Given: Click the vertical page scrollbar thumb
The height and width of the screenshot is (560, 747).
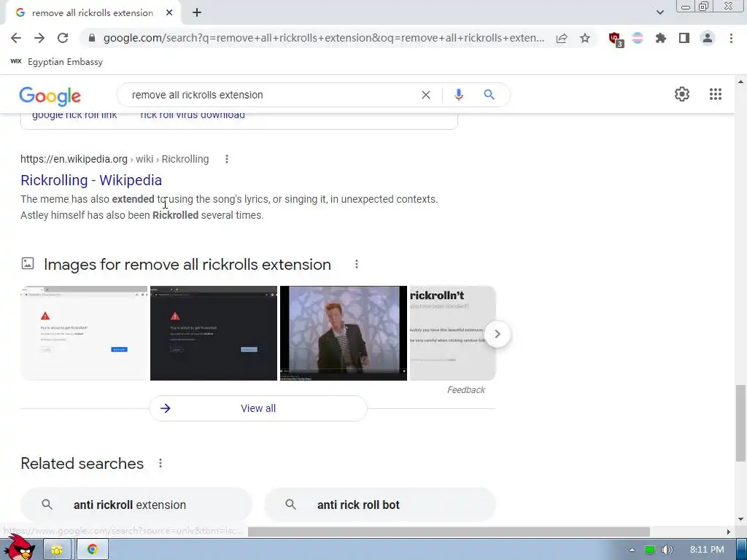Looking at the screenshot, I should click(x=740, y=423).
